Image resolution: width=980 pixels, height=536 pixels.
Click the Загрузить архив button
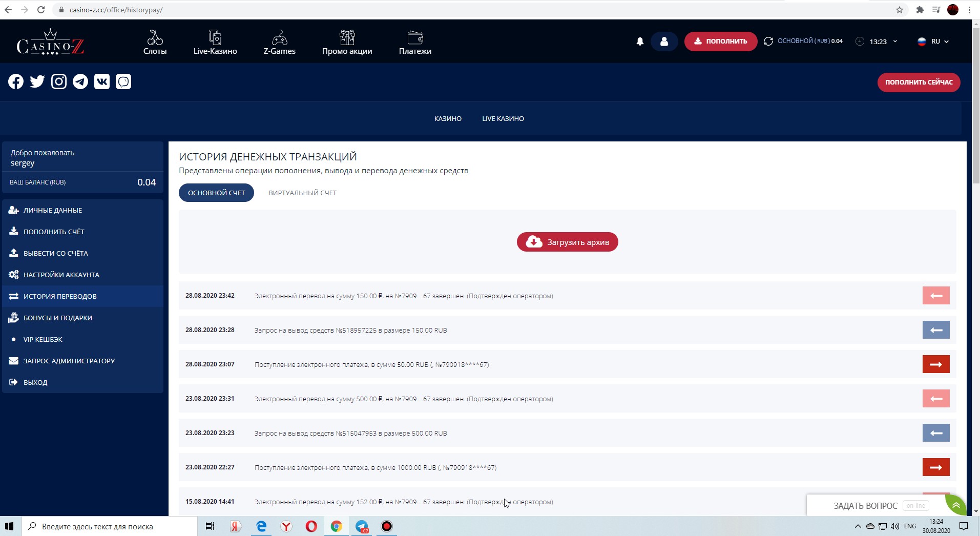[567, 242]
